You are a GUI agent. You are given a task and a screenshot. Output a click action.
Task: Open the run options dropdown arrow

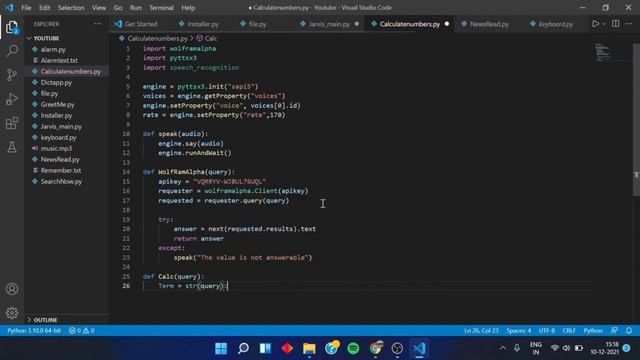pos(604,24)
